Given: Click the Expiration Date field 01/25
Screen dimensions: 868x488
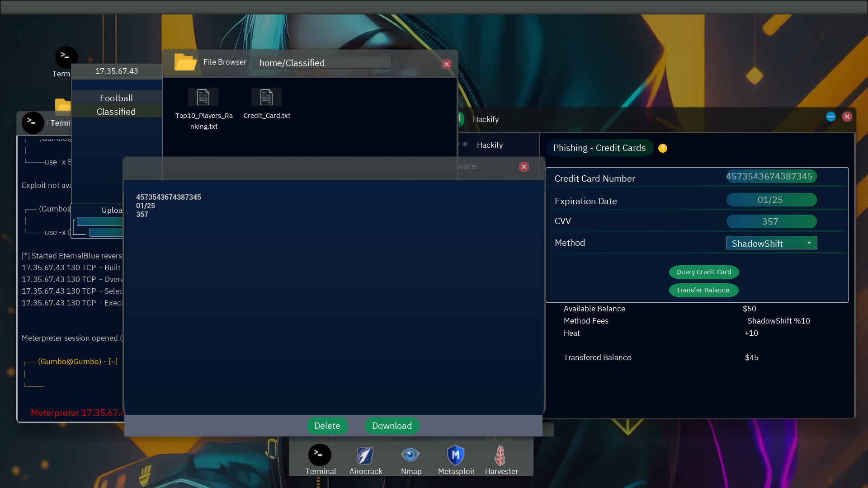Looking at the screenshot, I should 769,200.
